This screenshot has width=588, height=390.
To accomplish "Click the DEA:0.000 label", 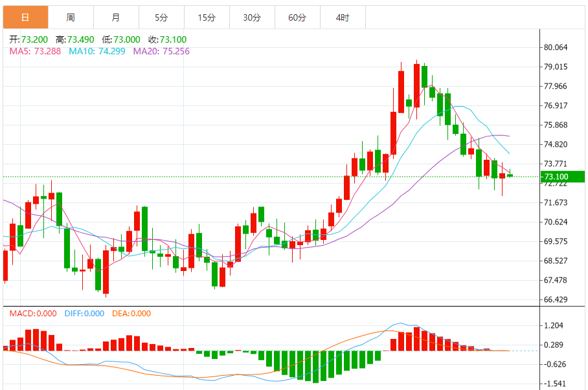I will (x=131, y=314).
